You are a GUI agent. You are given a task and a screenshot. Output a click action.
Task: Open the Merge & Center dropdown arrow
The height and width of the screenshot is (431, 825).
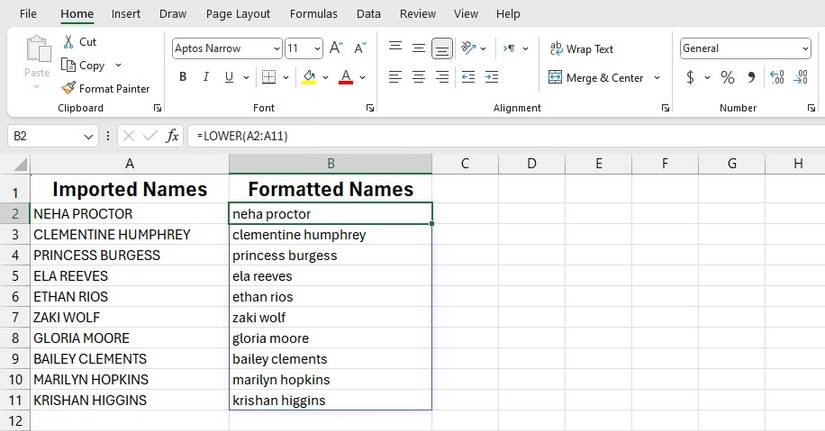(x=657, y=78)
